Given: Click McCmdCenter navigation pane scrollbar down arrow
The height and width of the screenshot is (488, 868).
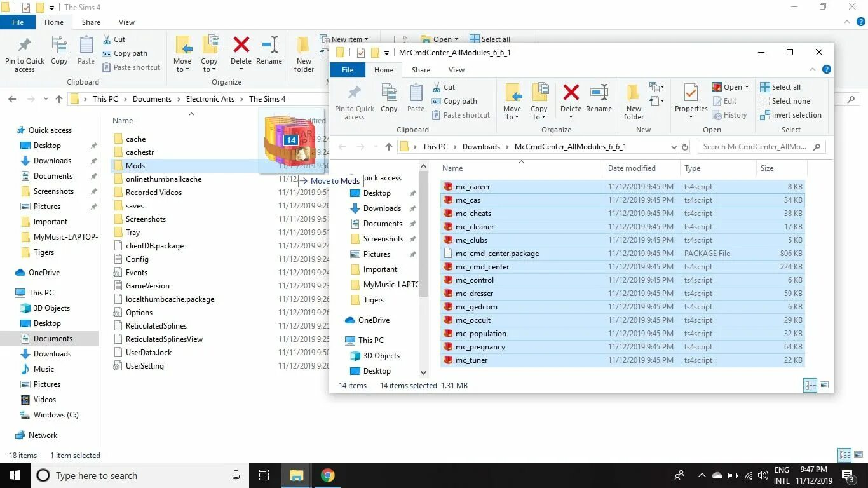Looking at the screenshot, I should (x=424, y=373).
